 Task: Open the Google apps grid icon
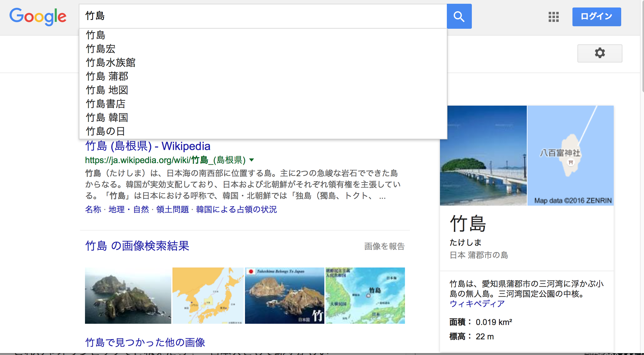(x=553, y=17)
